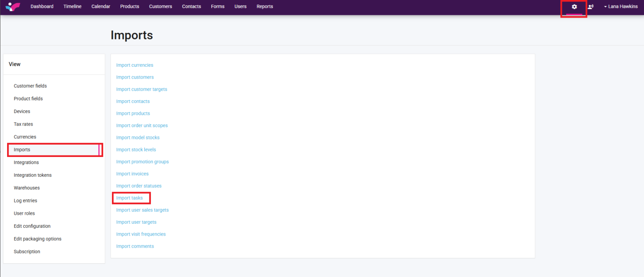The height and width of the screenshot is (277, 644).
Task: Click Import currencies link
Action: click(134, 65)
